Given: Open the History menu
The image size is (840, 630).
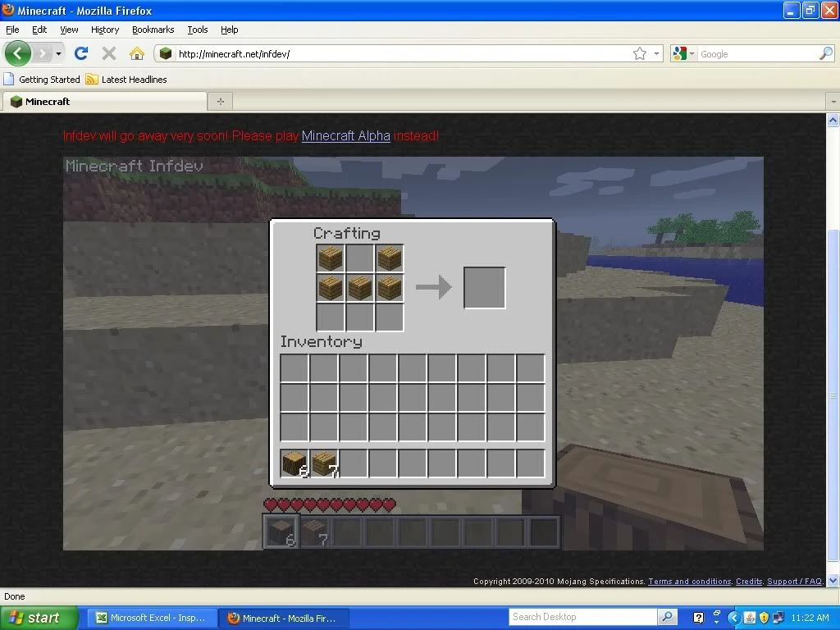Looking at the screenshot, I should (x=104, y=30).
